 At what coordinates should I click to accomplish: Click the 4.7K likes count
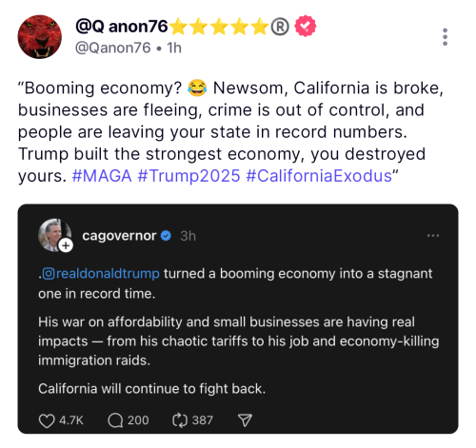(x=71, y=420)
